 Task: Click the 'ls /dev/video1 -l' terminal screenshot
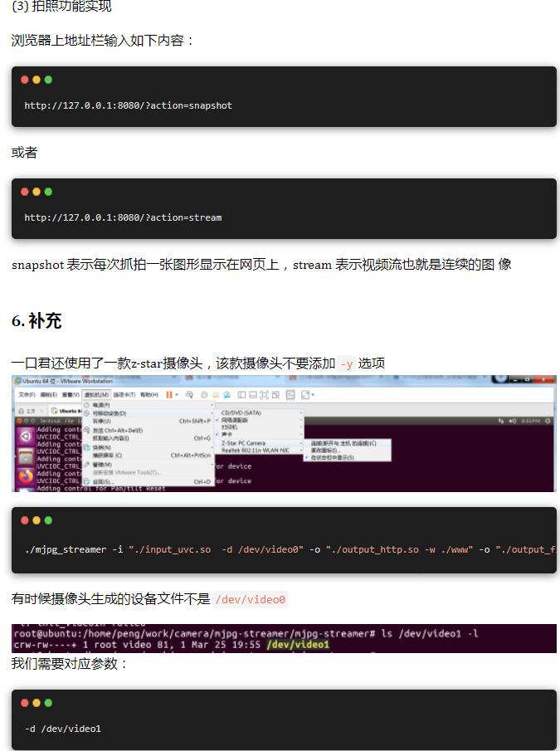click(284, 638)
